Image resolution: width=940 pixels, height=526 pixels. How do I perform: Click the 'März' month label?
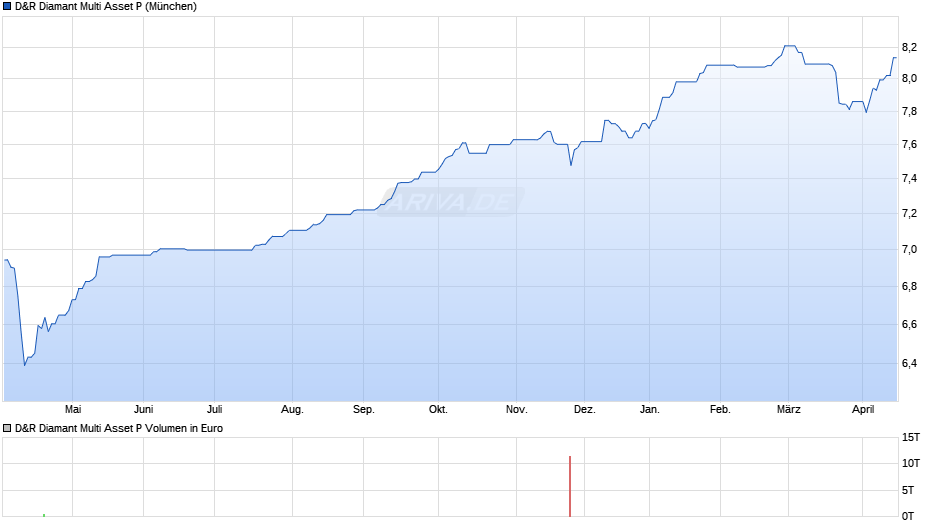(789, 409)
